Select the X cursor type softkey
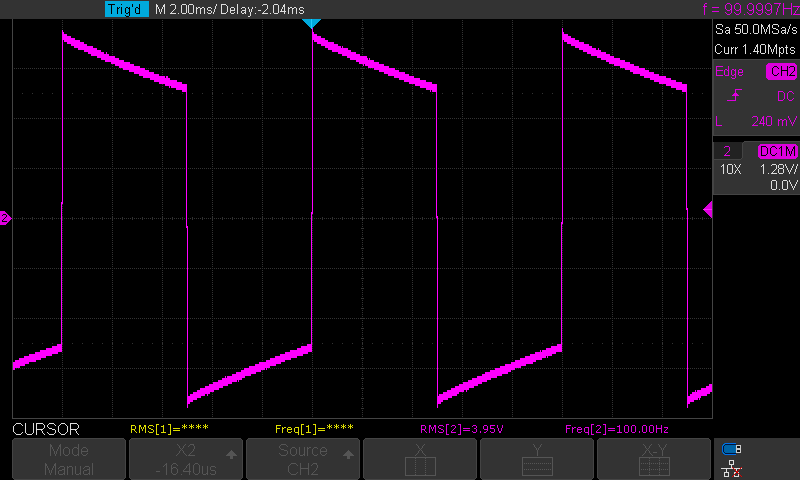This screenshot has height=480, width=800. coord(420,459)
